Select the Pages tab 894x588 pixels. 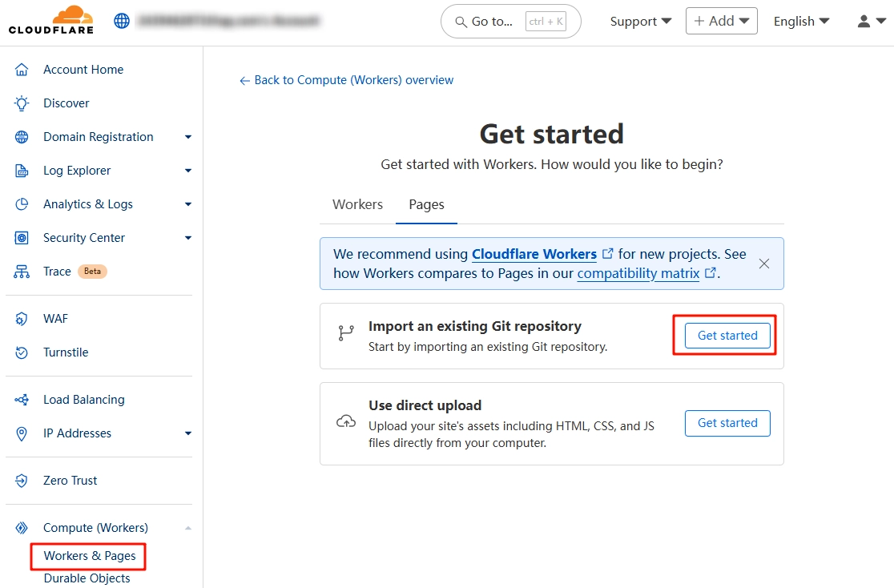point(426,204)
